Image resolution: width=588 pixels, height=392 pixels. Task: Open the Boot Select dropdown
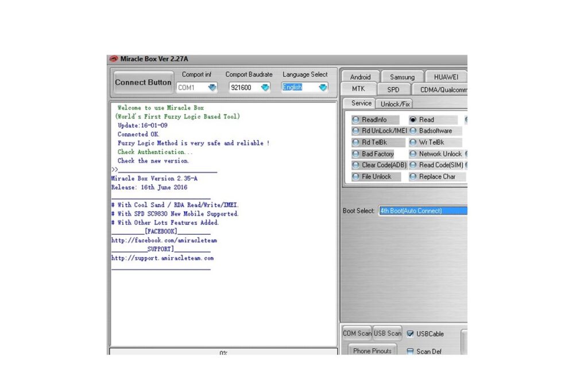tap(422, 211)
